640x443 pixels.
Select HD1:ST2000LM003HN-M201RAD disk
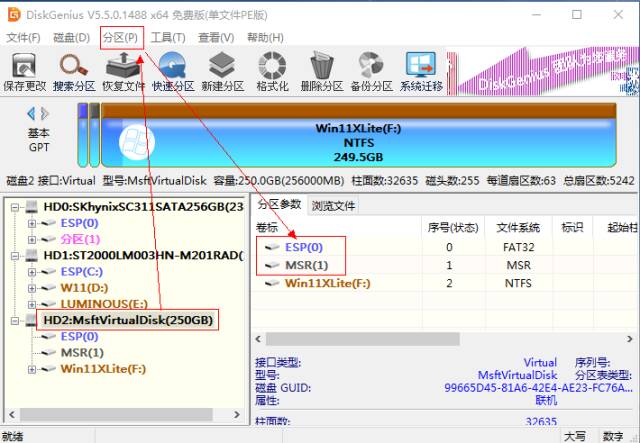point(143,256)
